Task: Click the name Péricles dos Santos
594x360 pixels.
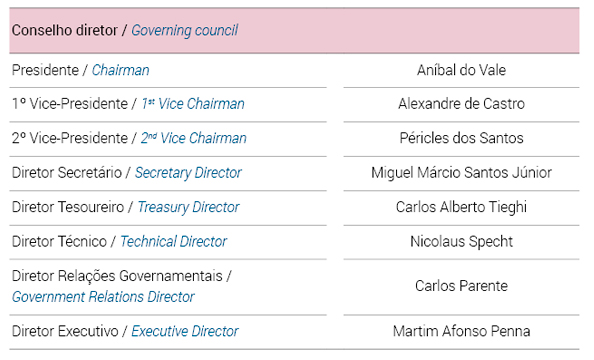Action: (x=461, y=138)
